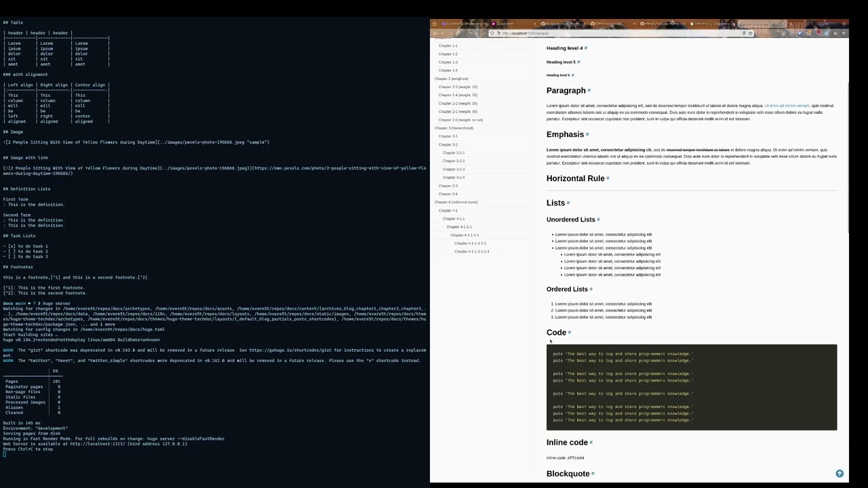Open Chapter 1-4 in the sidebar
Viewport: 868px width, 488px height.
[448, 70]
